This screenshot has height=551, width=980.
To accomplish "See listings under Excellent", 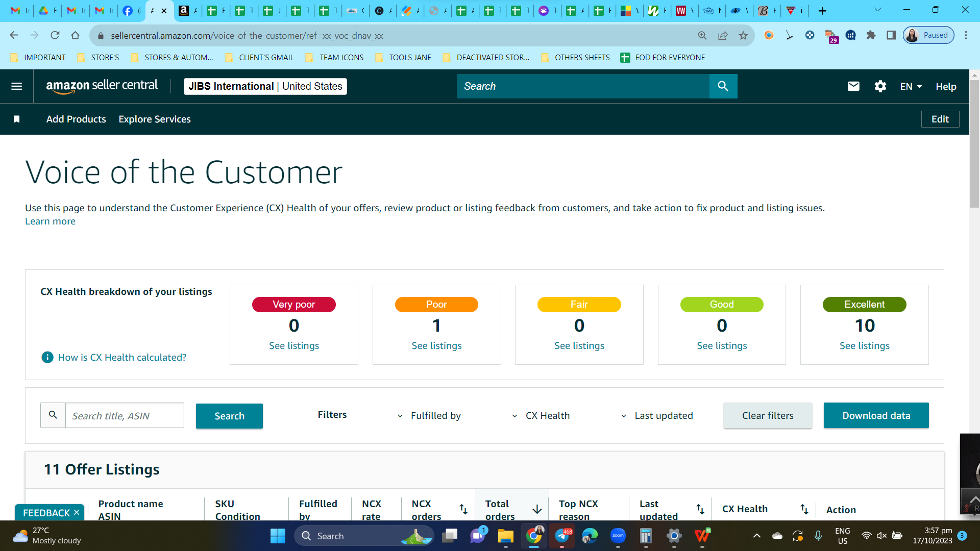I will 865,345.
